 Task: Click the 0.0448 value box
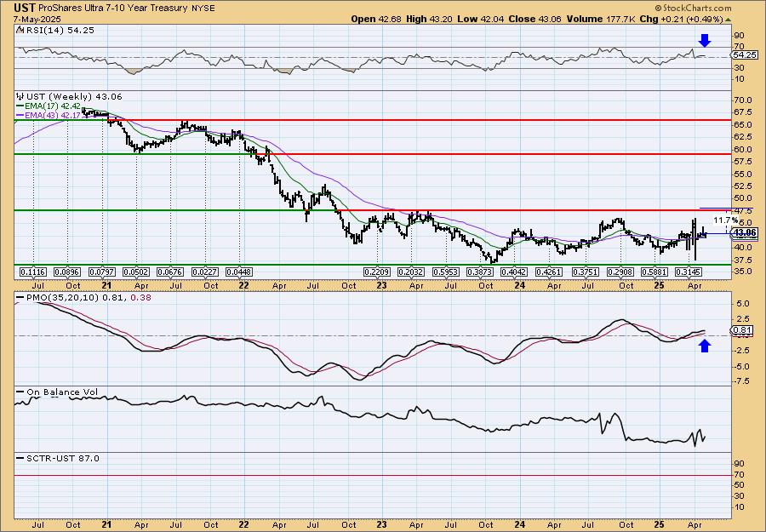[239, 272]
